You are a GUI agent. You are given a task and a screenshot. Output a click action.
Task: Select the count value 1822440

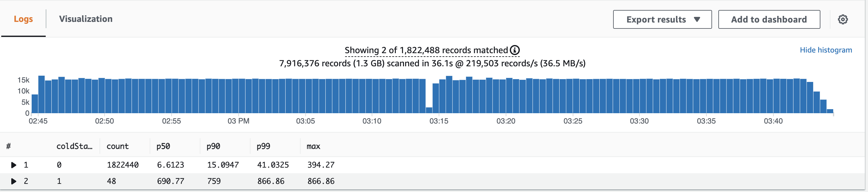pyautogui.click(x=123, y=165)
